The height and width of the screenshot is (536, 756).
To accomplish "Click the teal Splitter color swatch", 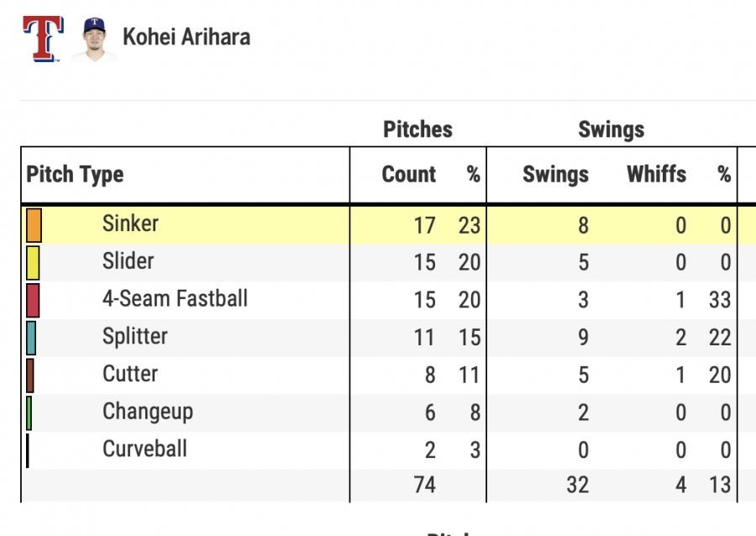I will pyautogui.click(x=31, y=338).
